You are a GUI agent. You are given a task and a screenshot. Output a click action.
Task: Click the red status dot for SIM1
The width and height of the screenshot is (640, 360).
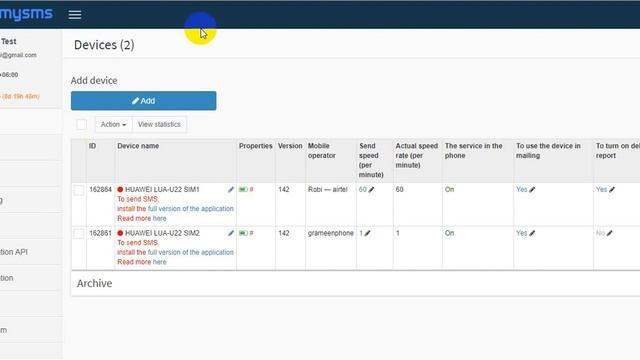point(120,189)
